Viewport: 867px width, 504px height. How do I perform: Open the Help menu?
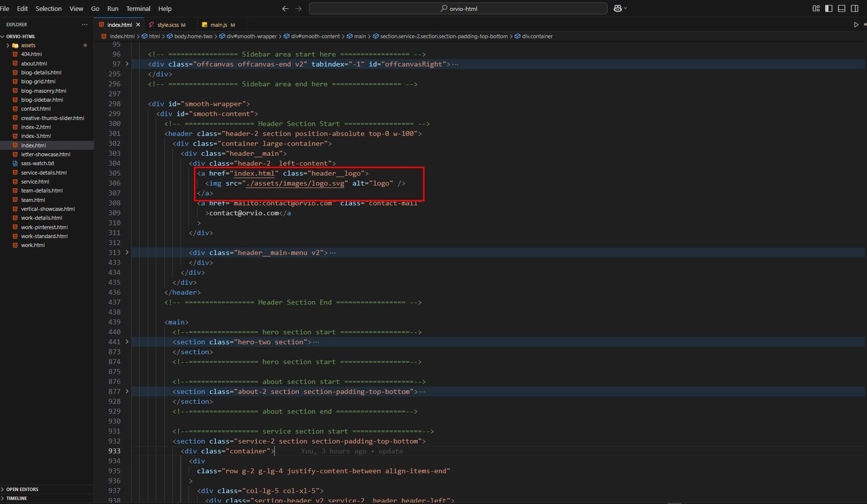pyautogui.click(x=165, y=8)
